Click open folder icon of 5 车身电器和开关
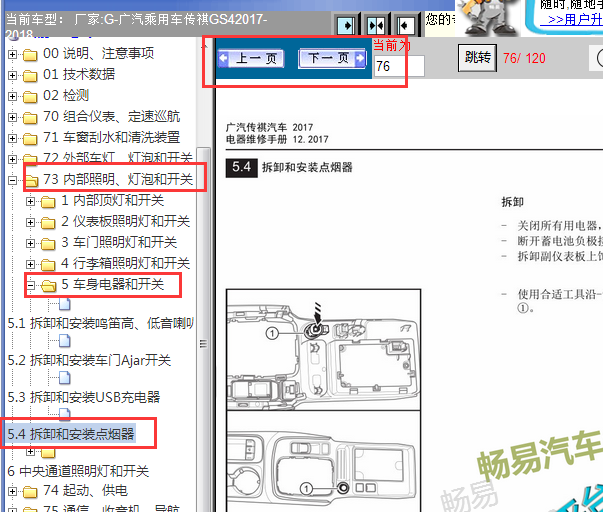 click(x=48, y=285)
